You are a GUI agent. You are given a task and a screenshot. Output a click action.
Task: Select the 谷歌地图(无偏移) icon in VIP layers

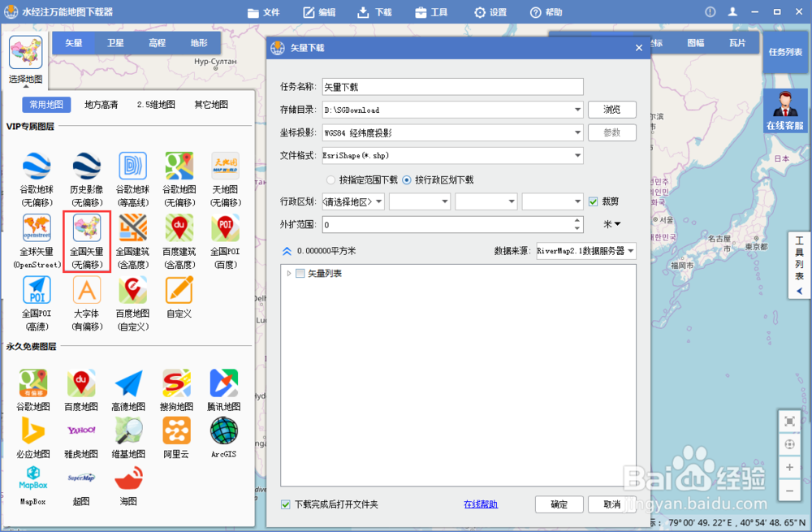[179, 166]
